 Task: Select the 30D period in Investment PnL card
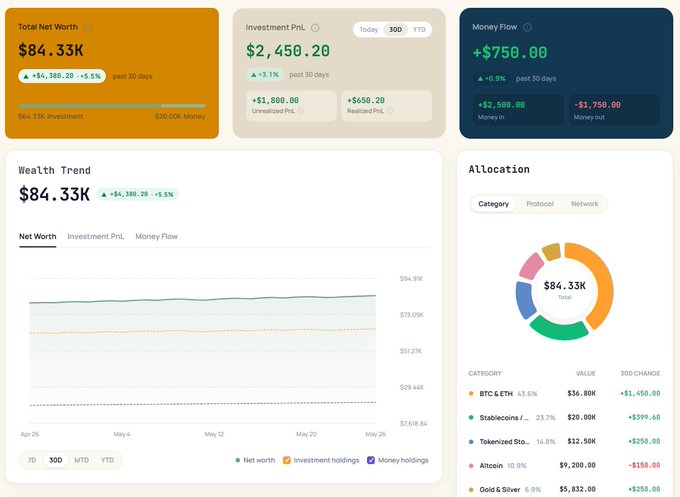tap(395, 29)
